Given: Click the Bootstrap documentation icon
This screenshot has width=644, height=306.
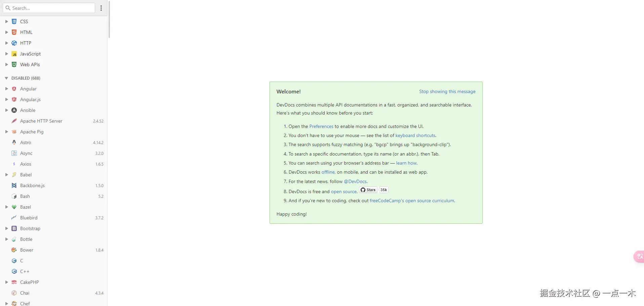Looking at the screenshot, I should coord(14,228).
